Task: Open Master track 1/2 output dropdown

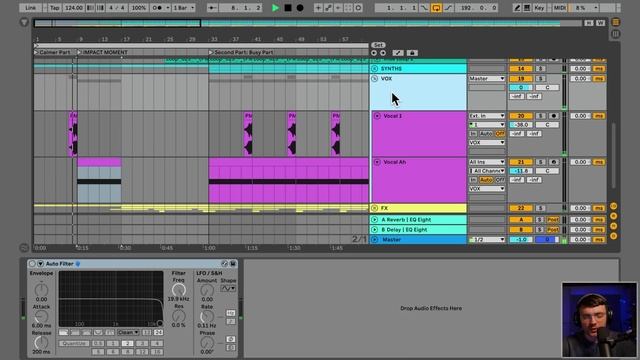Action: 487,240
